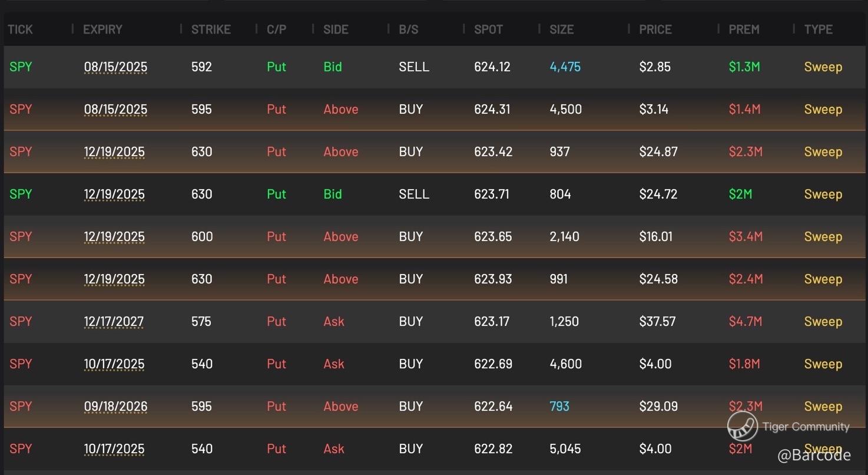Click the highlighted 4,475 size value

565,67
